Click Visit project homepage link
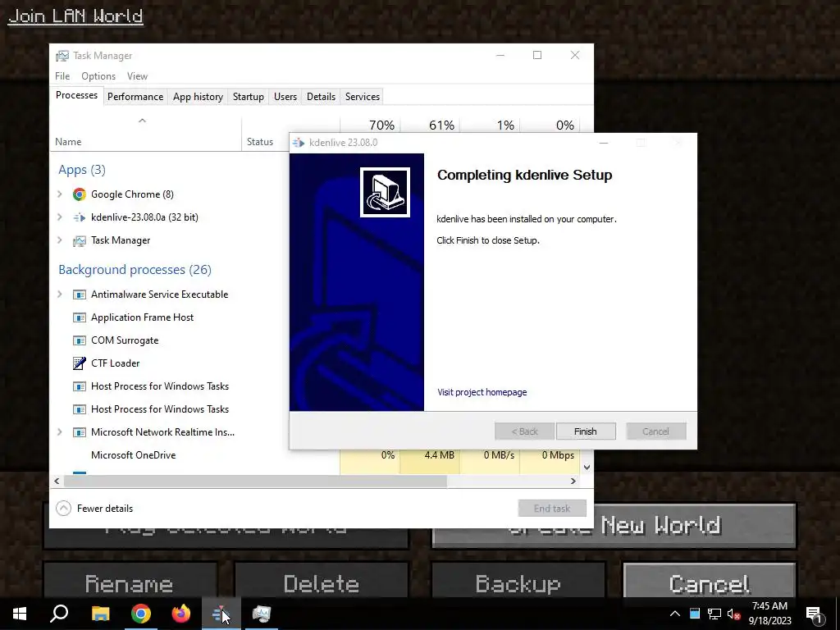The image size is (840, 630). (482, 392)
